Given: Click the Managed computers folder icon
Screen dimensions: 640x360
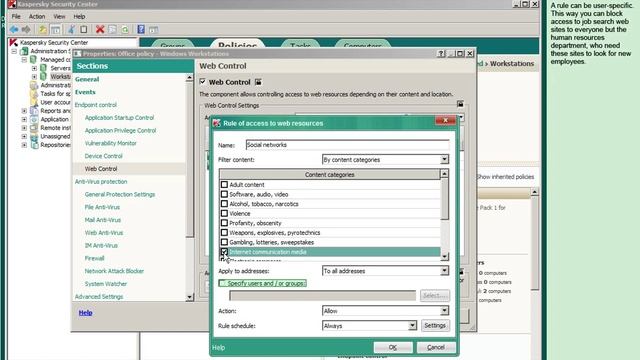Looking at the screenshot, I should pos(34,60).
